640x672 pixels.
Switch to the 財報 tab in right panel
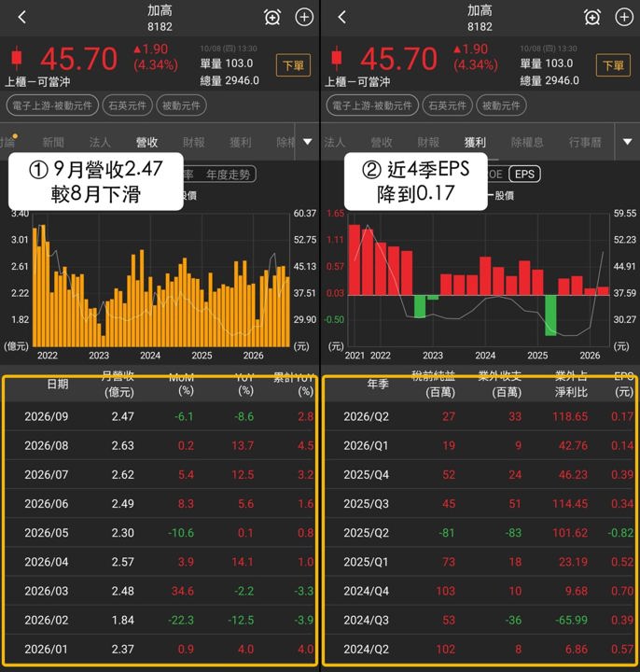[428, 142]
